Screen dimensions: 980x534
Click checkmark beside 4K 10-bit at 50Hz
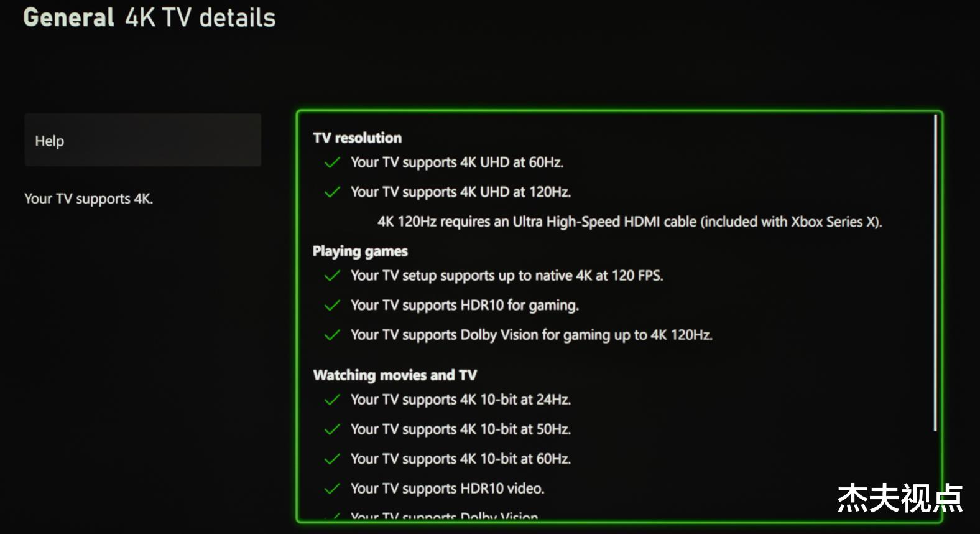click(x=333, y=429)
